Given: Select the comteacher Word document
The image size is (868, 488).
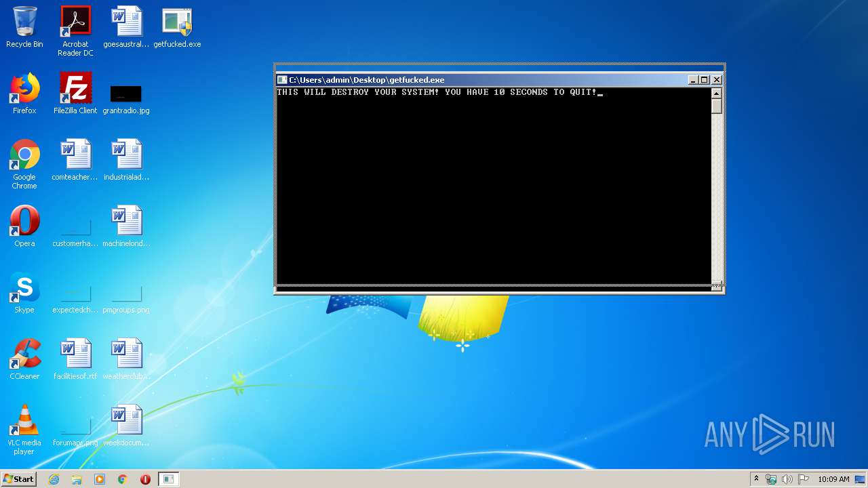Looking at the screenshot, I should point(75,160).
